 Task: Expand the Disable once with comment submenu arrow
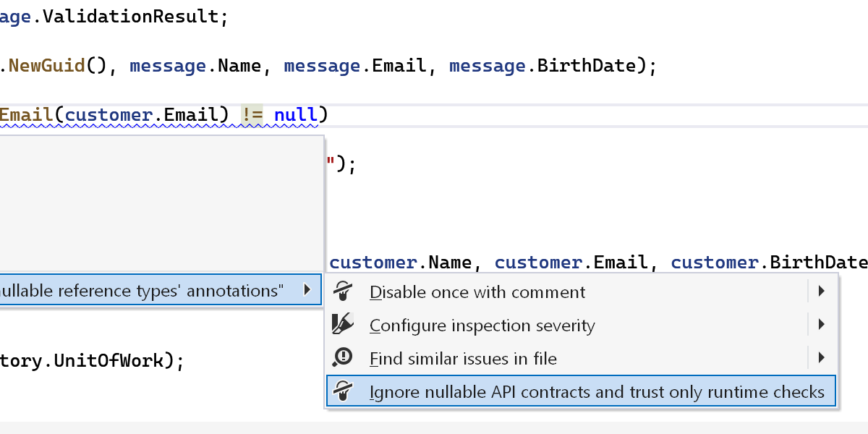click(821, 292)
